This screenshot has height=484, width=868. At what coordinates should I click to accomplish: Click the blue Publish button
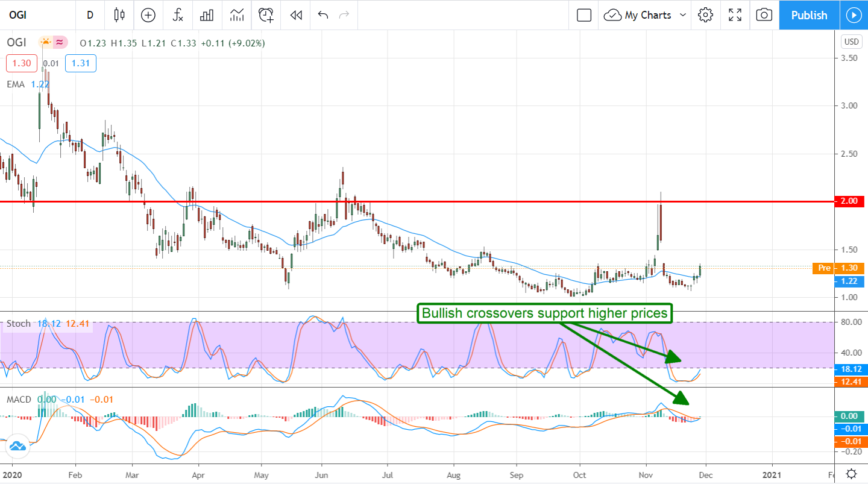pos(809,15)
